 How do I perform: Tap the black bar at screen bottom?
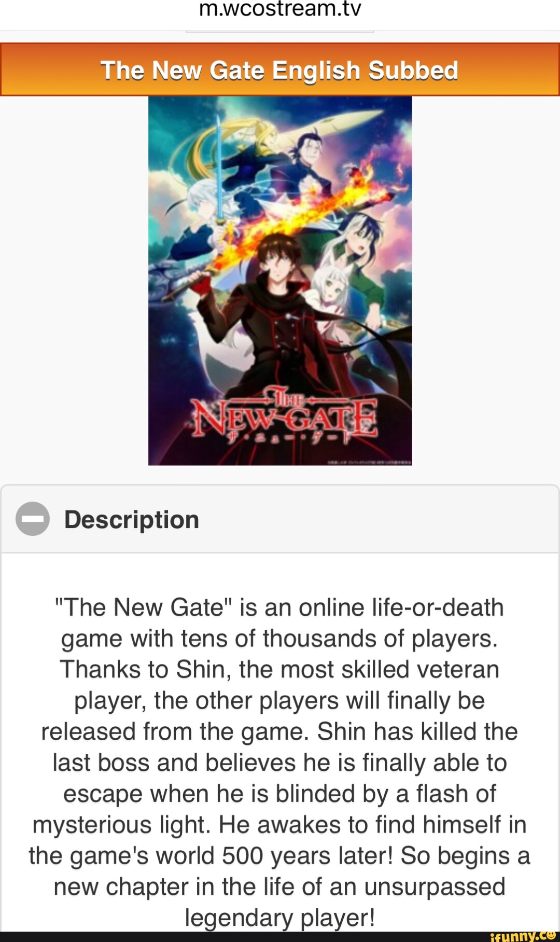(x=280, y=936)
